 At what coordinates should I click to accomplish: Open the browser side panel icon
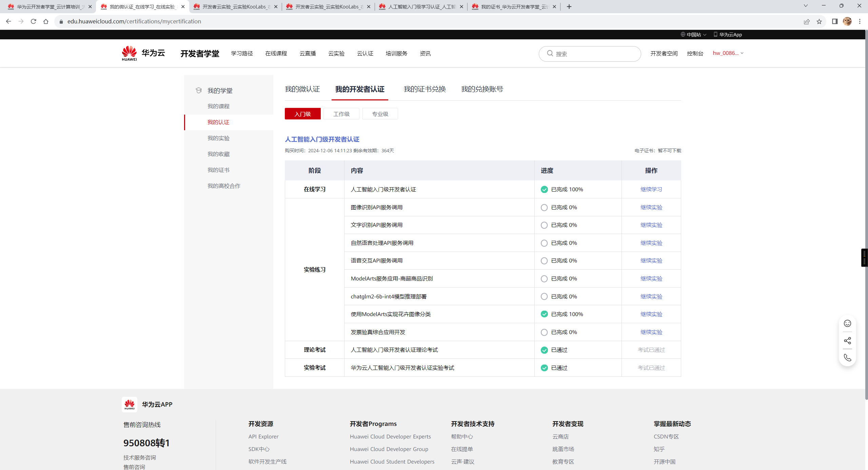[x=835, y=21]
